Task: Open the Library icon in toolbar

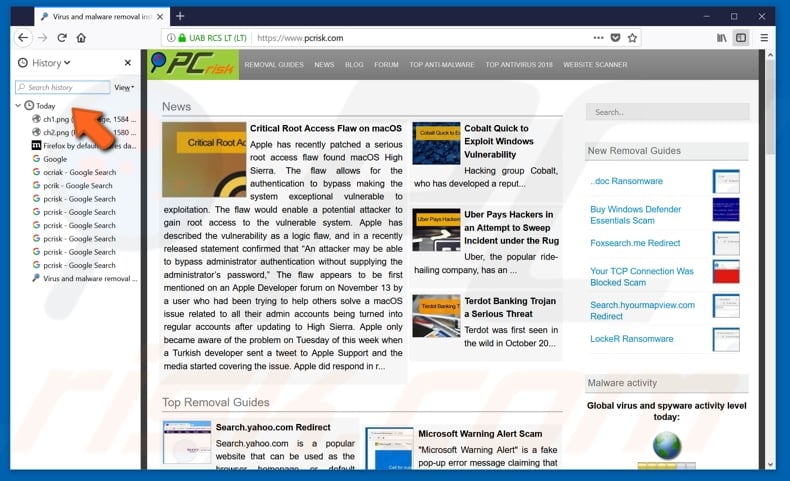Action: pyautogui.click(x=721, y=38)
